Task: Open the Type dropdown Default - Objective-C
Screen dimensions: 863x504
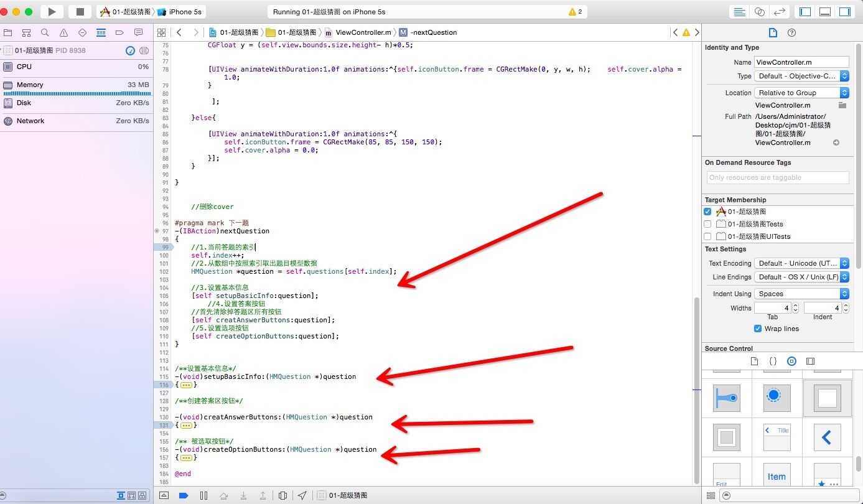Action: [801, 76]
